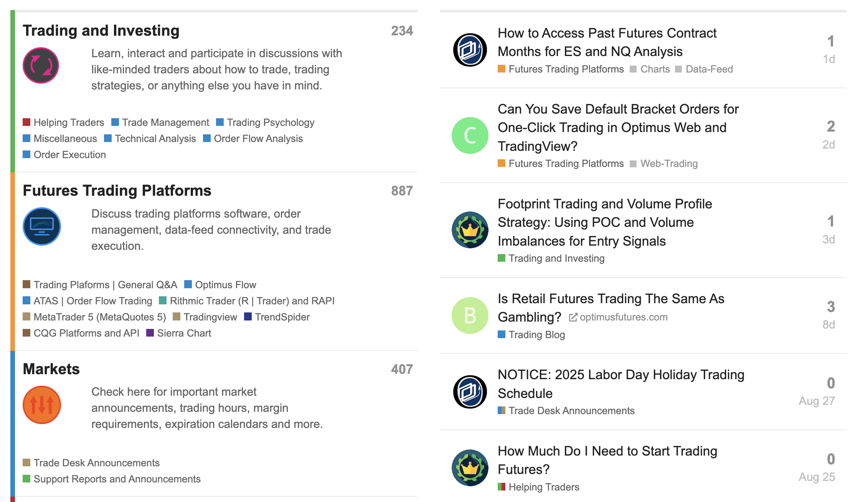Open the Sierra Chart subcategory
868x502 pixels.
pos(184,333)
